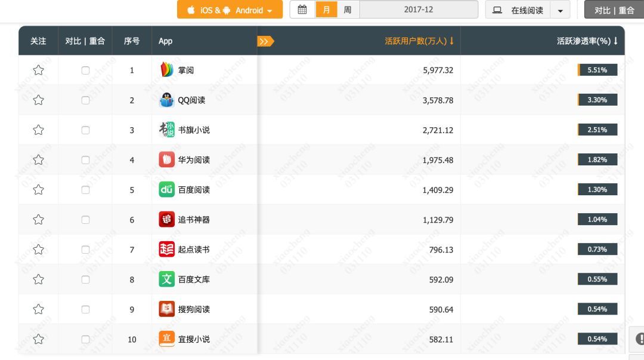Click the QQ阅读 app icon
The width and height of the screenshot is (644, 360).
[x=166, y=100]
